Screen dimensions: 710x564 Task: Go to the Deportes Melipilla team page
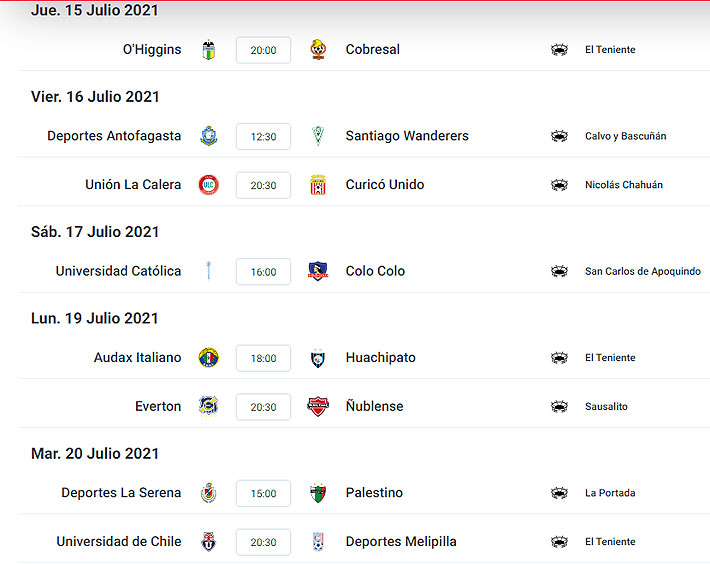point(401,541)
